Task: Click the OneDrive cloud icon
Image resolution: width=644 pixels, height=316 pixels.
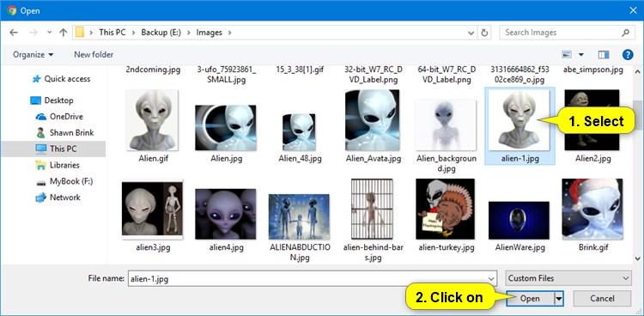Action: (x=41, y=117)
